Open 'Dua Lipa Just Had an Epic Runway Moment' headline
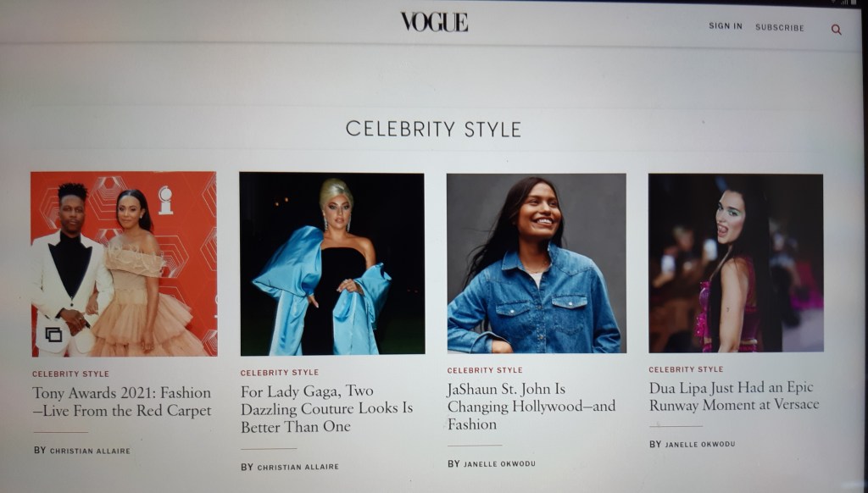Screen dimensions: 868x493 [x=734, y=396]
